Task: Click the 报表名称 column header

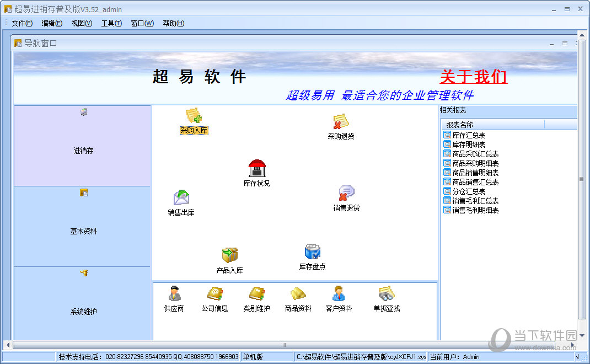Action: coord(493,125)
